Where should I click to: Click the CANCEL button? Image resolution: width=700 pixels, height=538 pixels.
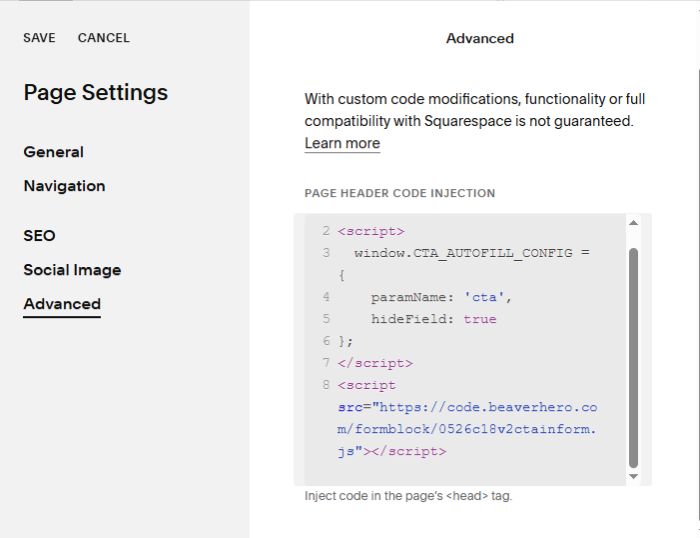click(x=104, y=38)
